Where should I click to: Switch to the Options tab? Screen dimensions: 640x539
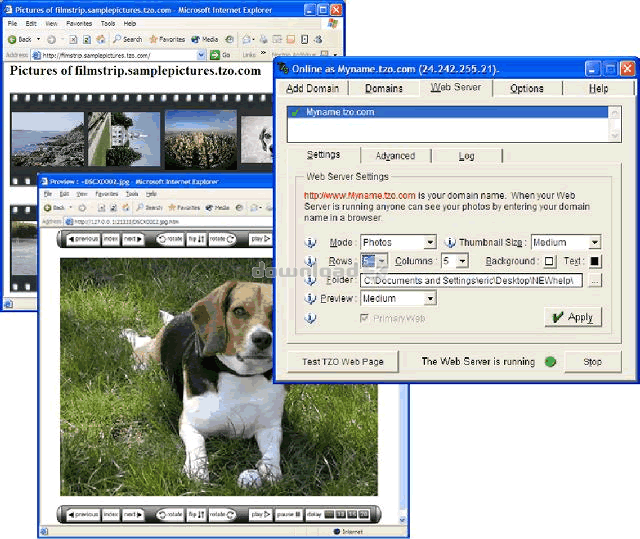[527, 88]
